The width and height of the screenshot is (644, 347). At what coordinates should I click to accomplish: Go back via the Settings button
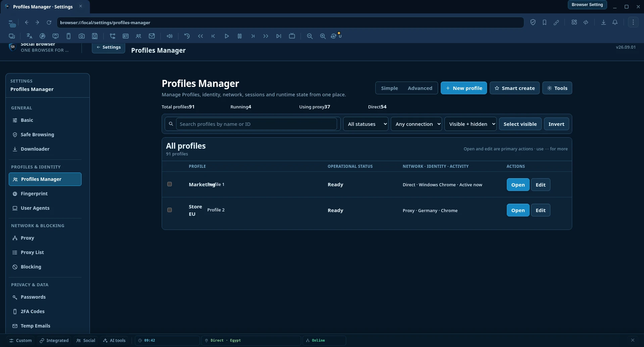pos(108,47)
